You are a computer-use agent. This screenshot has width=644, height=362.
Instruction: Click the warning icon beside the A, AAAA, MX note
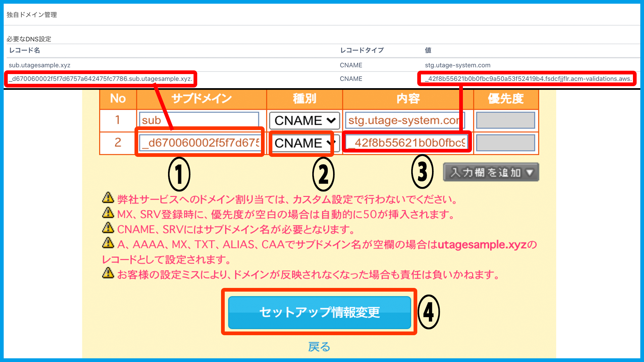[108, 243]
